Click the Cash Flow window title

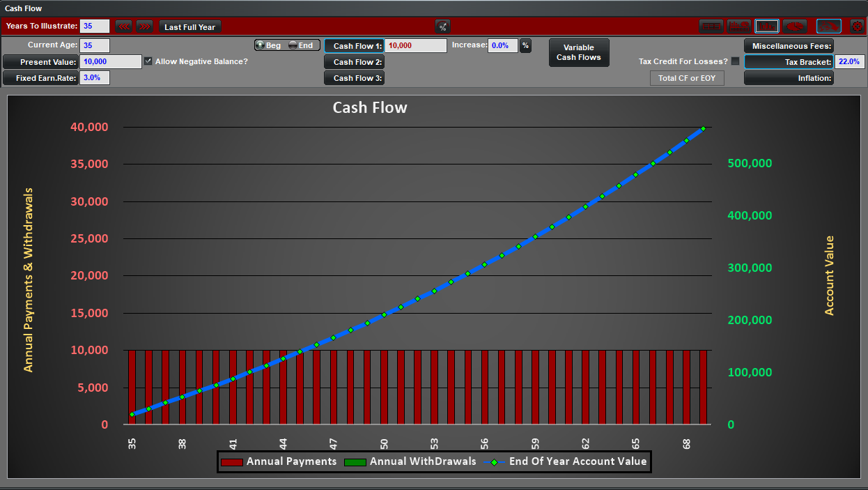pos(23,8)
